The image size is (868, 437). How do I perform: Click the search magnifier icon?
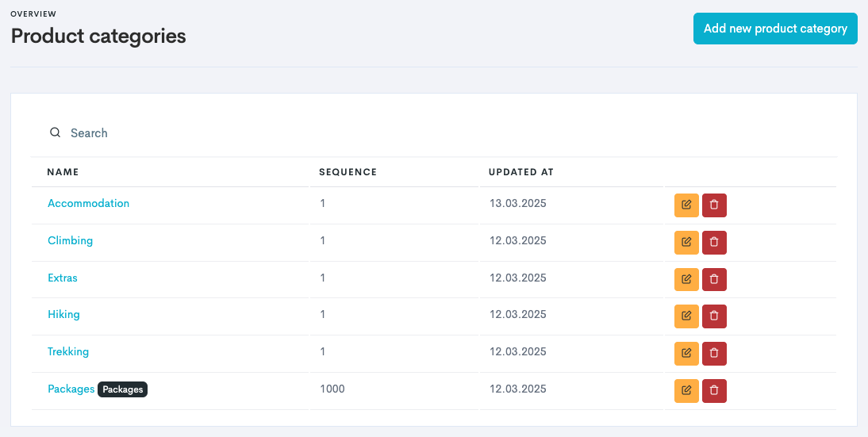55,132
